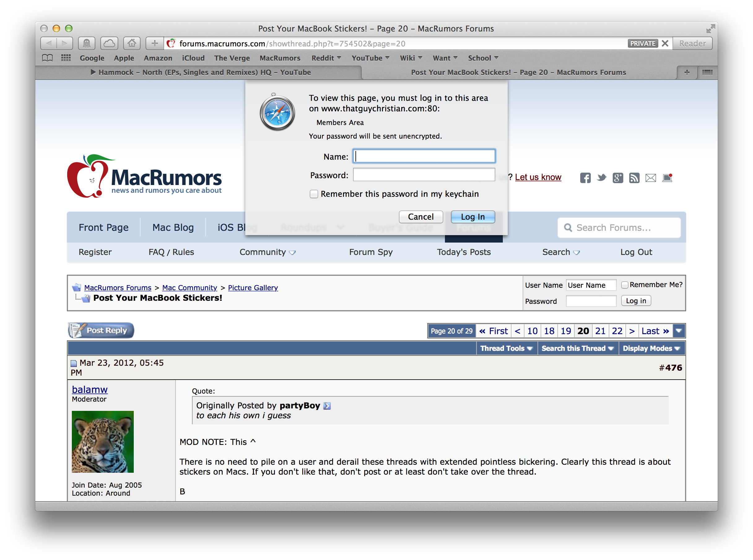
Task: Click the Safari back arrow button
Action: point(49,43)
